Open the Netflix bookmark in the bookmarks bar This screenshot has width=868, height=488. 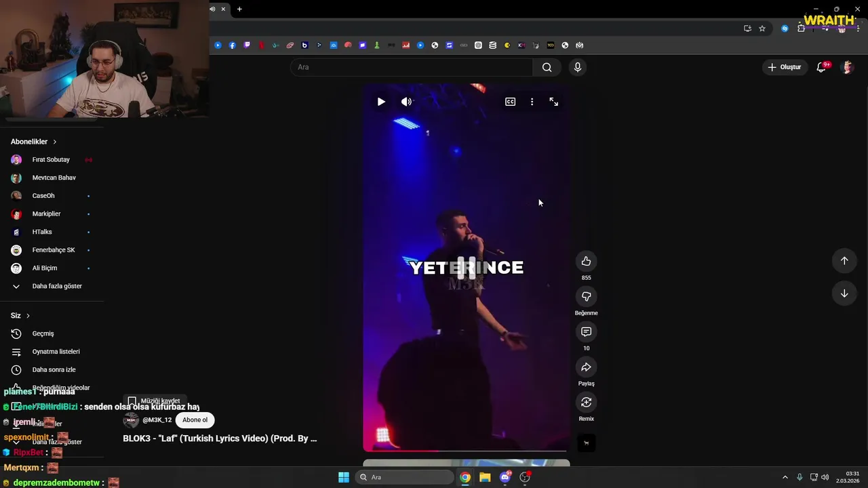click(261, 45)
